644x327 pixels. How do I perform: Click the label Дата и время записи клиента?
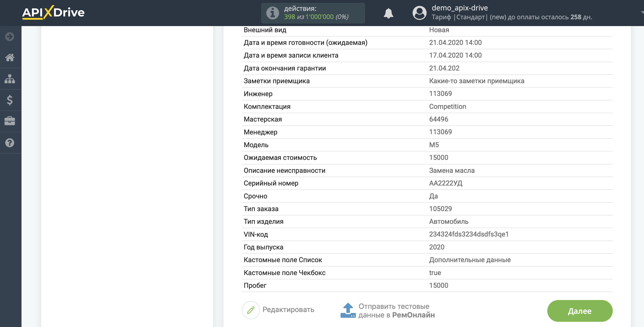tap(291, 55)
